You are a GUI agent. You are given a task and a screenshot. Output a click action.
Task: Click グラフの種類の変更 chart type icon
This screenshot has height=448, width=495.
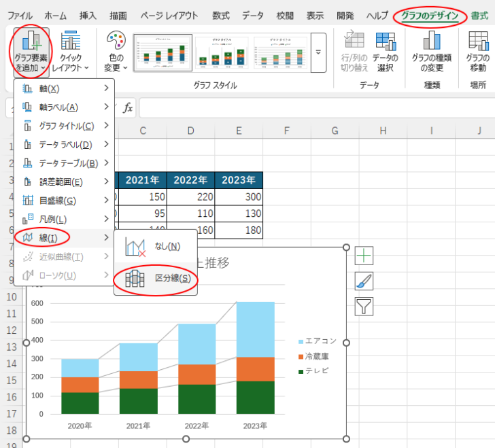(x=432, y=42)
